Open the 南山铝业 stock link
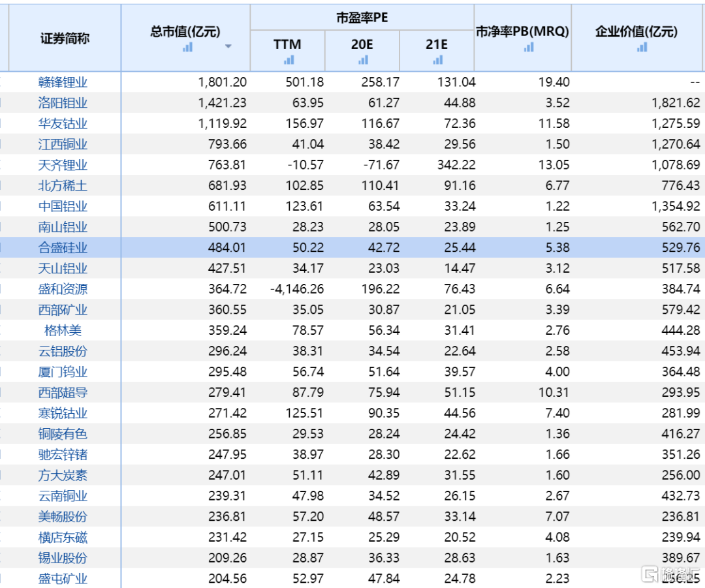 pyautogui.click(x=63, y=227)
